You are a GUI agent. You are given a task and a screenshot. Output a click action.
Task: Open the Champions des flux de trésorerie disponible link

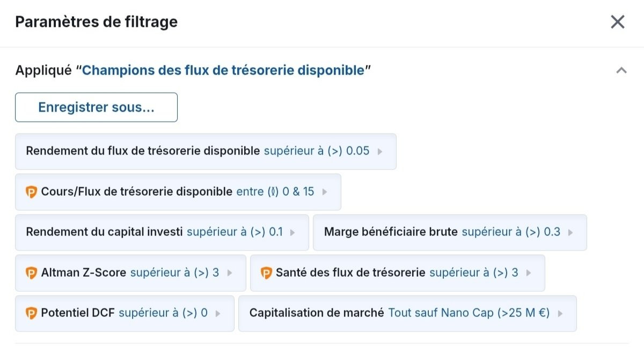pyautogui.click(x=223, y=70)
